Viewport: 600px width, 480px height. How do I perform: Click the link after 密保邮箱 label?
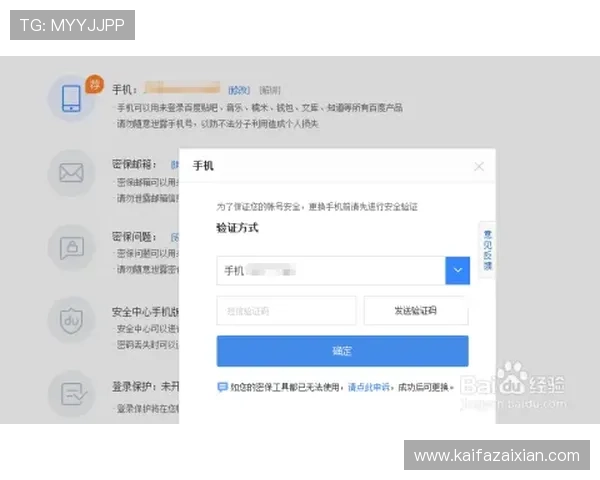click(175, 165)
